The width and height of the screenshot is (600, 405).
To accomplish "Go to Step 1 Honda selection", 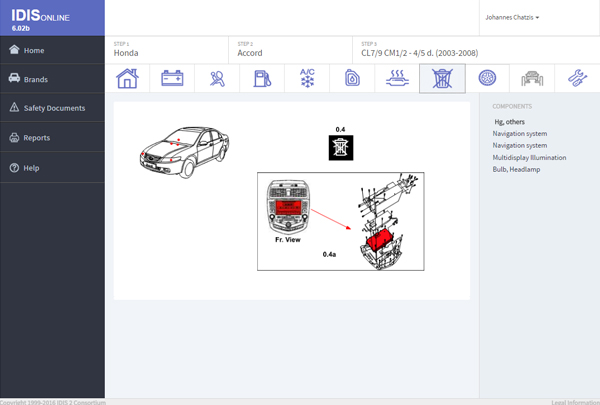I will coord(166,50).
